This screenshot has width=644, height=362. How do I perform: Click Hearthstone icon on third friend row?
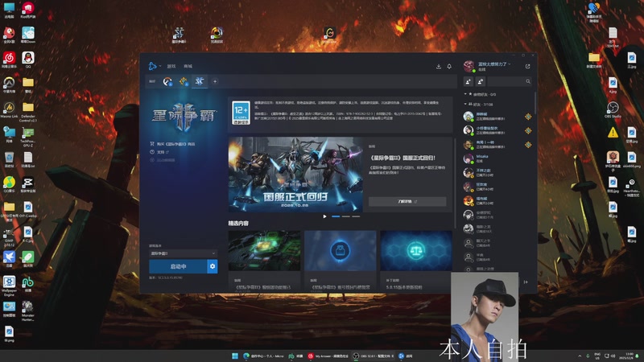point(528,145)
